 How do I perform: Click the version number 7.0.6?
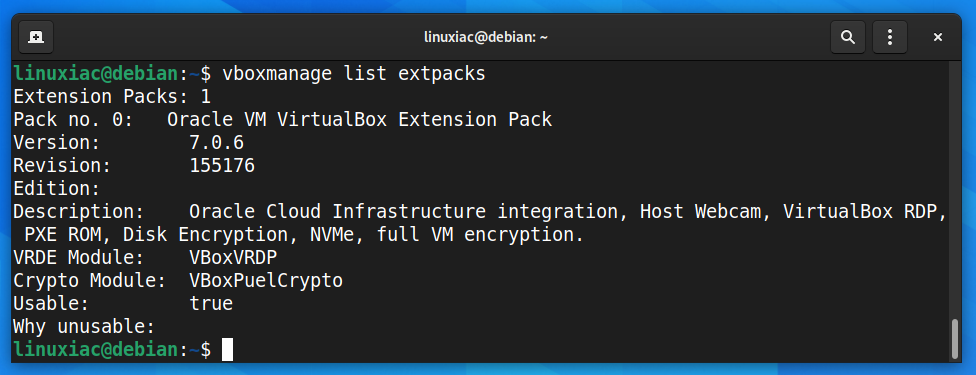pos(217,143)
